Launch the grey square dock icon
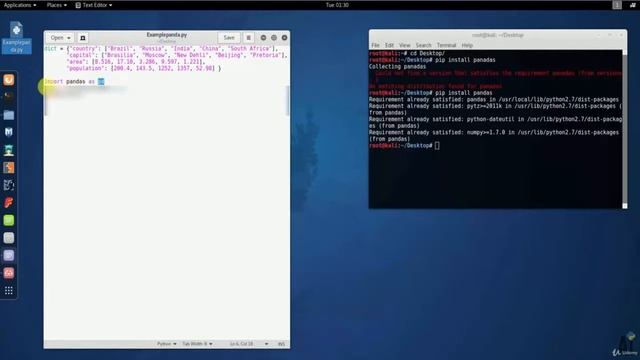640x360 pixels. pos(9,238)
